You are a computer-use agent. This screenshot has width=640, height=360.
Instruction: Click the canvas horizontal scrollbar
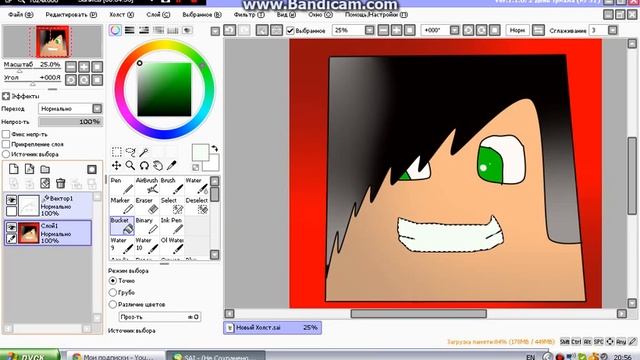(418, 314)
